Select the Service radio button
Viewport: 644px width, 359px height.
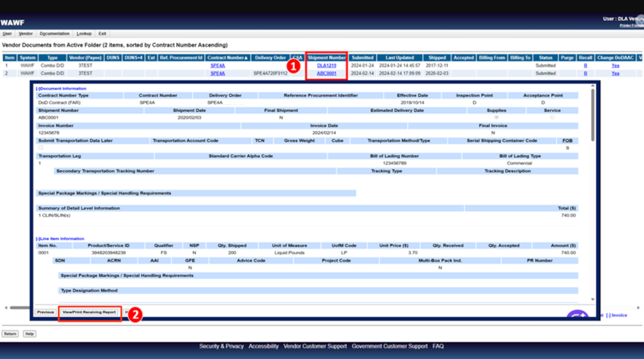coord(552,117)
